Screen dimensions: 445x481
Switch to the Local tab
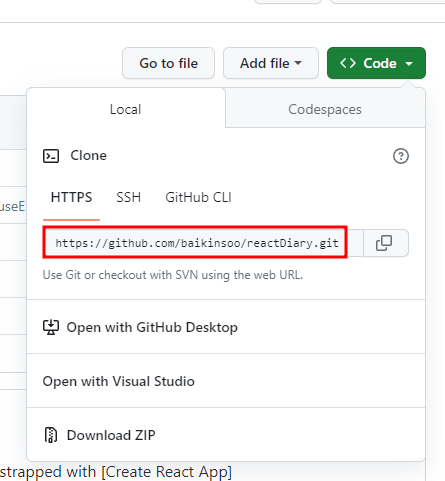126,109
